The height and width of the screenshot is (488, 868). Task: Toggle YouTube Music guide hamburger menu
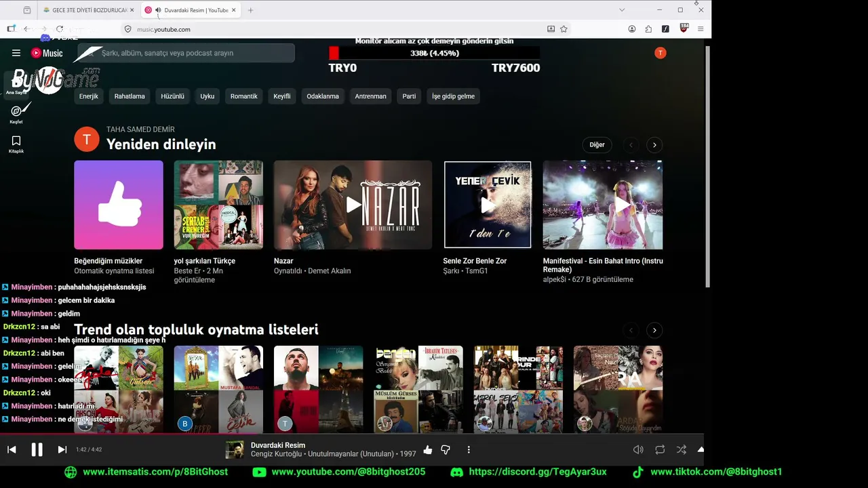[16, 53]
